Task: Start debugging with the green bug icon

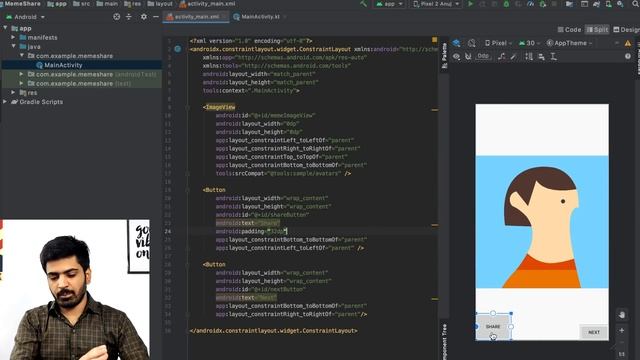Action: [506, 4]
